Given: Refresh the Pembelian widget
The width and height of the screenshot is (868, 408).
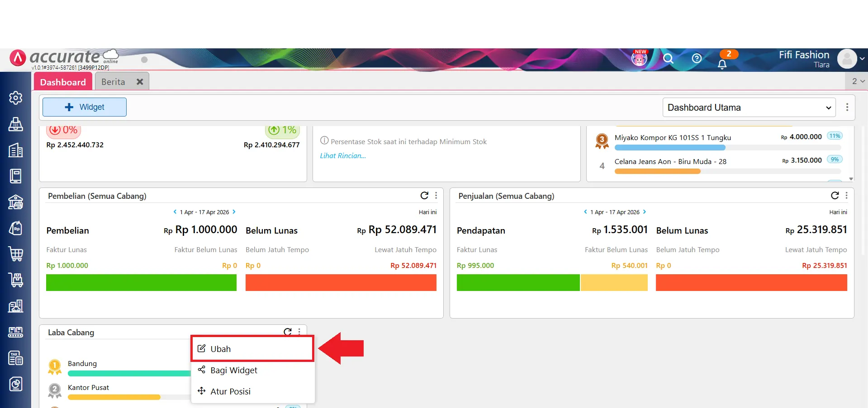Looking at the screenshot, I should [x=424, y=195].
